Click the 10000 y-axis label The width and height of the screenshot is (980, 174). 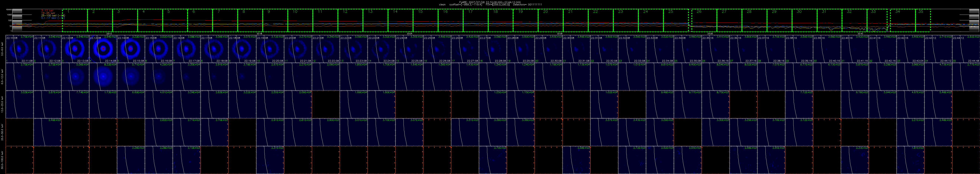[x=9, y=9]
